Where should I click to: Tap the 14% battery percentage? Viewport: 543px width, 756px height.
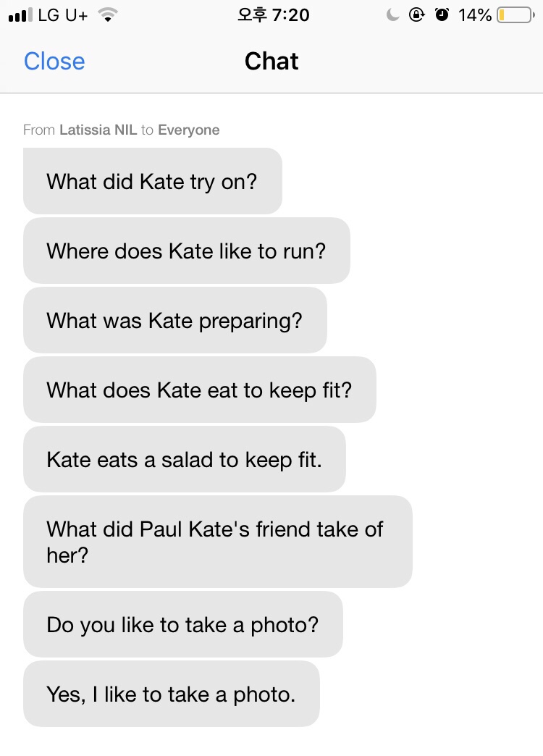pyautogui.click(x=474, y=15)
